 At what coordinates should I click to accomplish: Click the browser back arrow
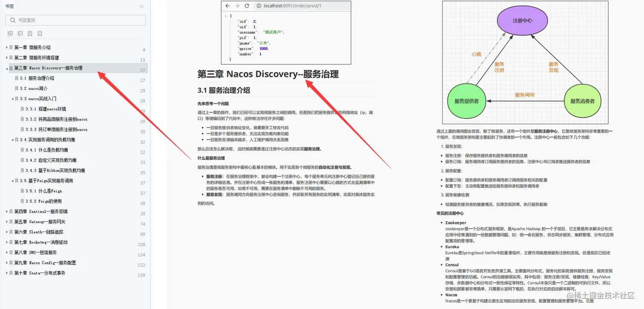click(228, 6)
